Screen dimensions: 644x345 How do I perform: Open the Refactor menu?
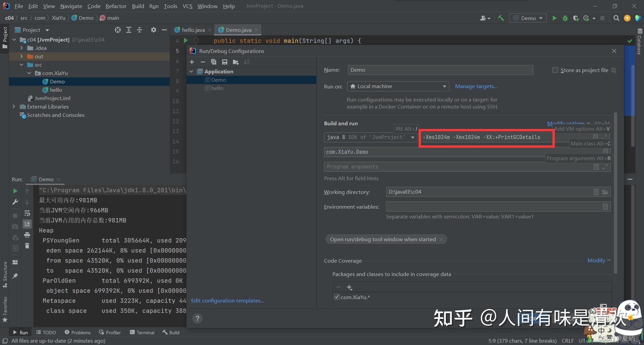tap(116, 6)
